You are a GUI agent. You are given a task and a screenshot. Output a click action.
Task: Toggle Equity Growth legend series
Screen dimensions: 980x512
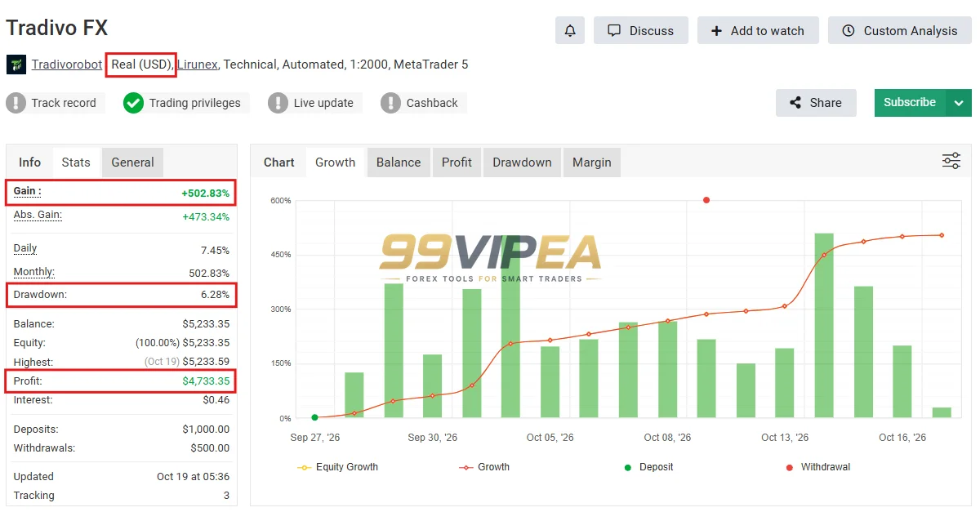[x=338, y=467]
